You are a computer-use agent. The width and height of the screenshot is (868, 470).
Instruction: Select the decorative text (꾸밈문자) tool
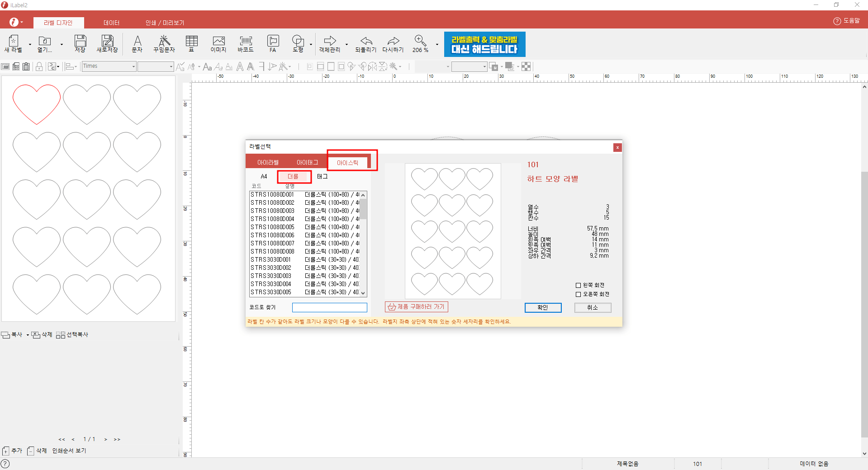tap(164, 44)
